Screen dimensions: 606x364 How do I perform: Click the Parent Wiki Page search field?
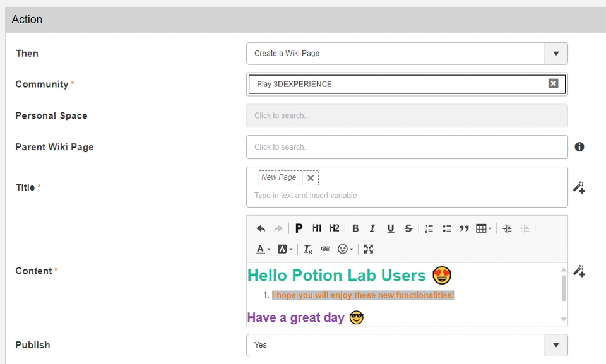tap(407, 147)
